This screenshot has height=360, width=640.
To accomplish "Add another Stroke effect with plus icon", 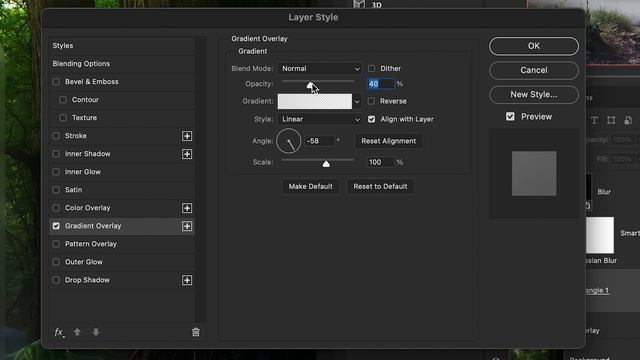I will pyautogui.click(x=187, y=136).
